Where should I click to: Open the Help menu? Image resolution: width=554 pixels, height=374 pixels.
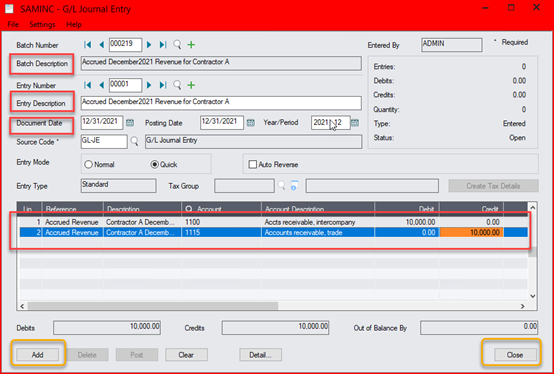tap(74, 25)
